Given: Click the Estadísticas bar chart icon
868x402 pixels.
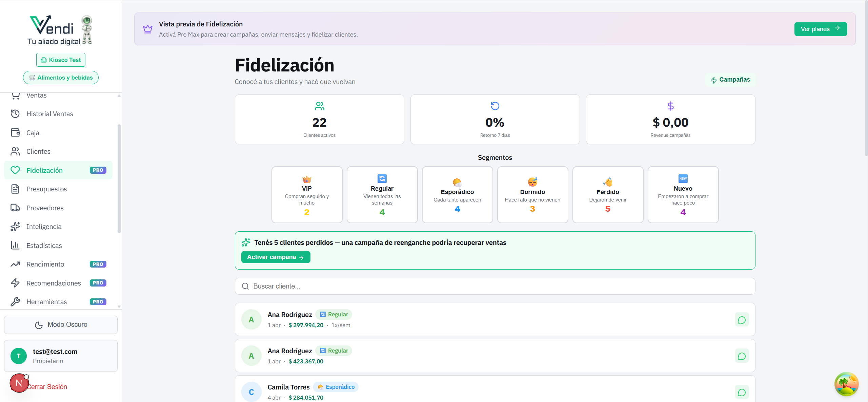Looking at the screenshot, I should tap(15, 245).
